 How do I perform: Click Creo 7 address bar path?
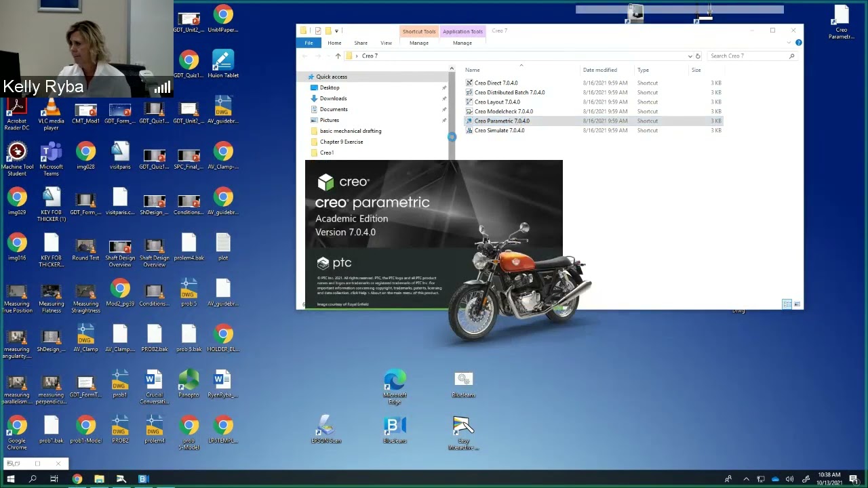coord(370,56)
